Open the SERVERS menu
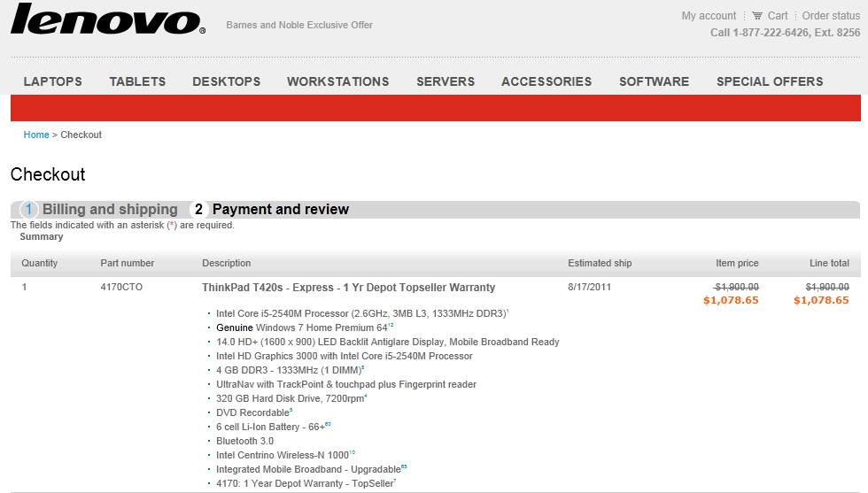 coord(446,81)
